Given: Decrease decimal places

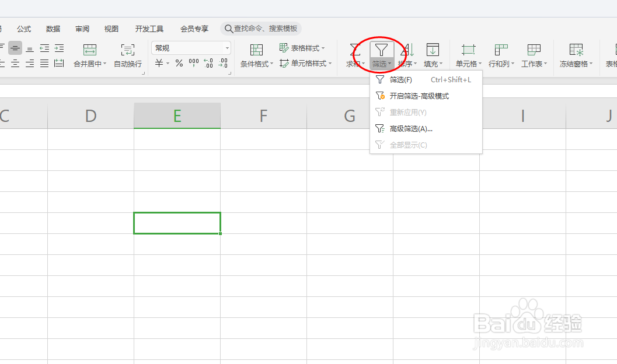Looking at the screenshot, I should (223, 63).
